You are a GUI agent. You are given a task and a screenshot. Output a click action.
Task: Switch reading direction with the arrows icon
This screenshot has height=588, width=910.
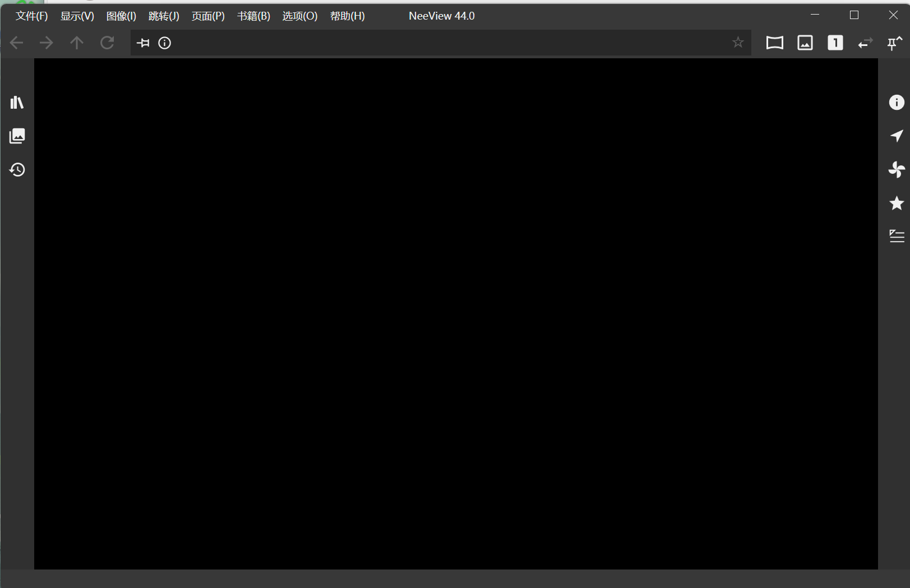click(865, 43)
